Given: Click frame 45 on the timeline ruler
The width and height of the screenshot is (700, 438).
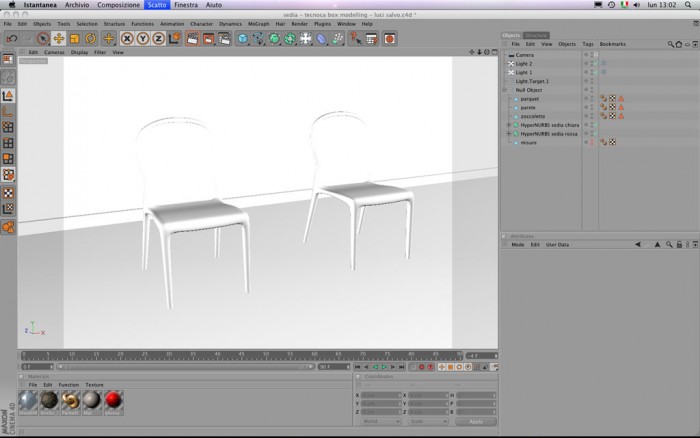Looking at the screenshot, I should (242, 355).
